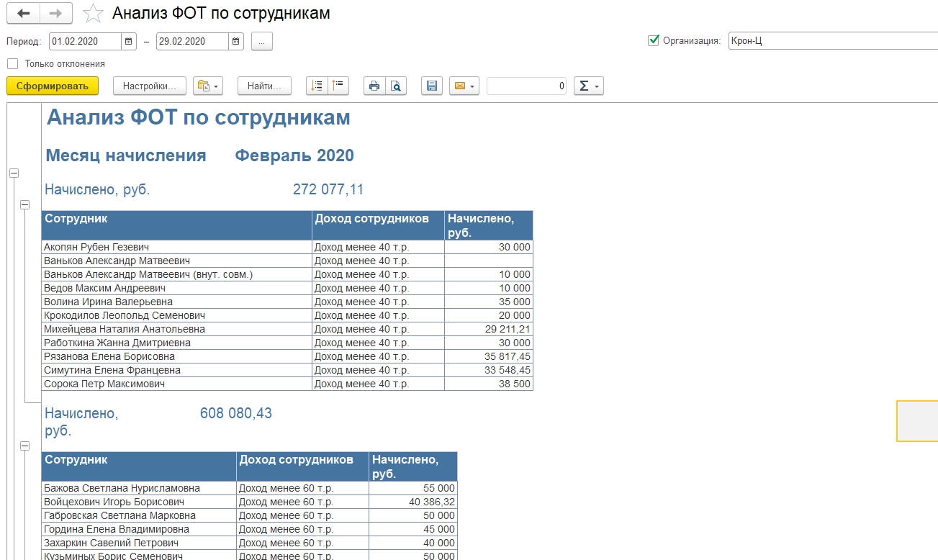Select the cell Акопян Рубен Гезевич

pos(177,247)
